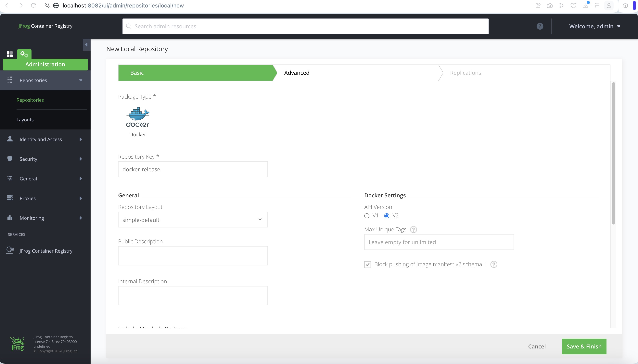This screenshot has height=364, width=638.
Task: Expand the Security submenu arrow
Action: point(81,159)
